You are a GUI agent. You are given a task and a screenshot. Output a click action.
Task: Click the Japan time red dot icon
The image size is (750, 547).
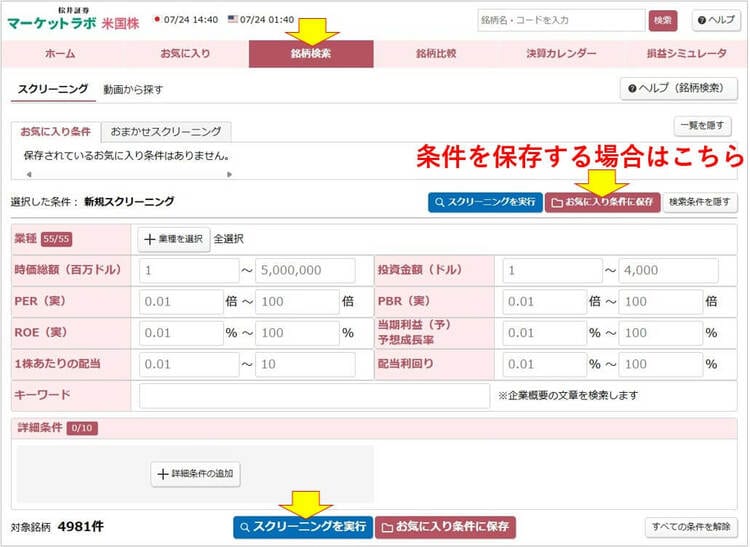coord(157,20)
